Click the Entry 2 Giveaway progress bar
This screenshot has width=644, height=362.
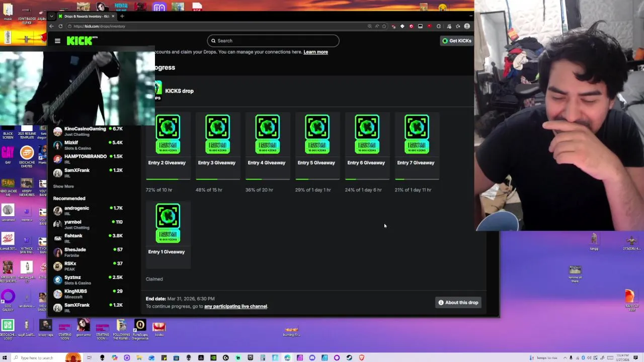[168, 179]
